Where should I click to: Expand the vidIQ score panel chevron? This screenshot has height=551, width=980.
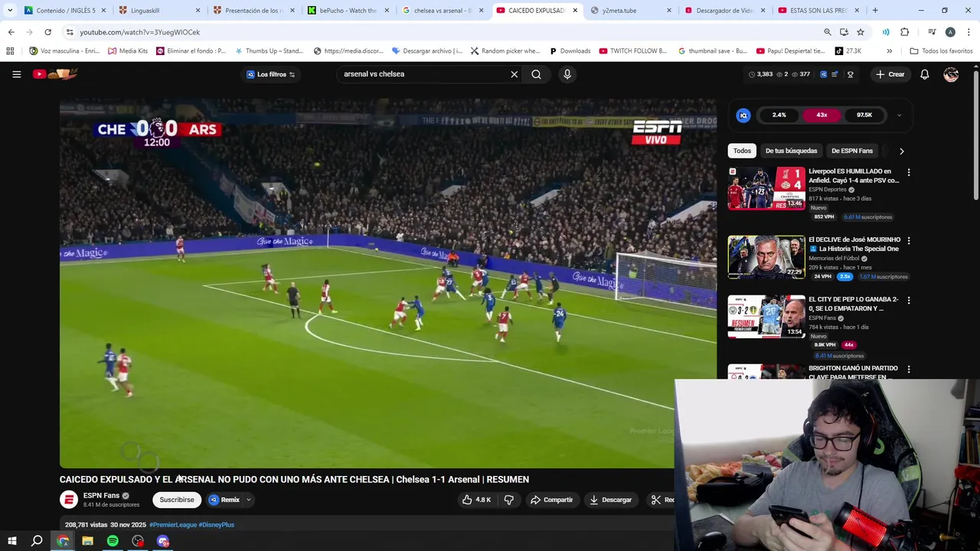tap(899, 115)
